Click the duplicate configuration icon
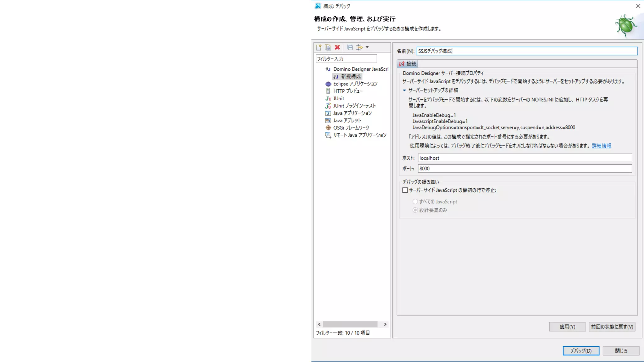 click(328, 47)
